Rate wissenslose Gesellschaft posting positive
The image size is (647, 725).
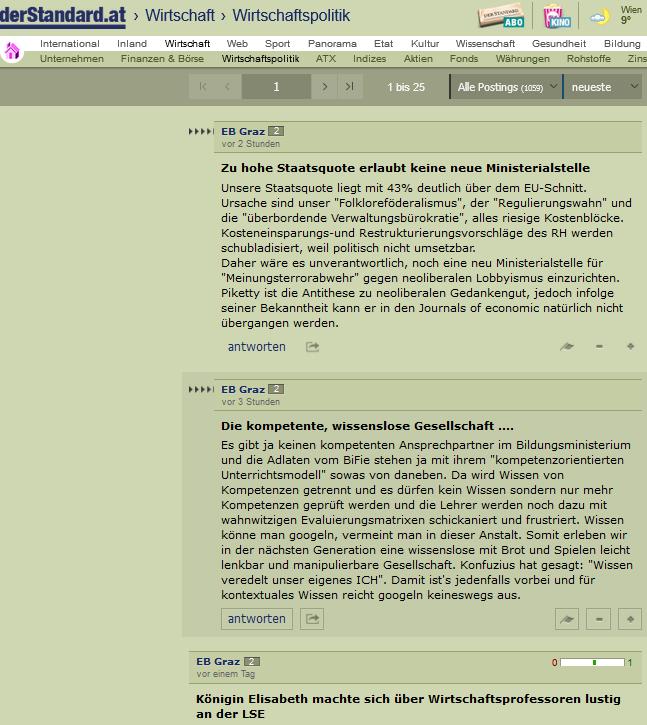coord(630,619)
